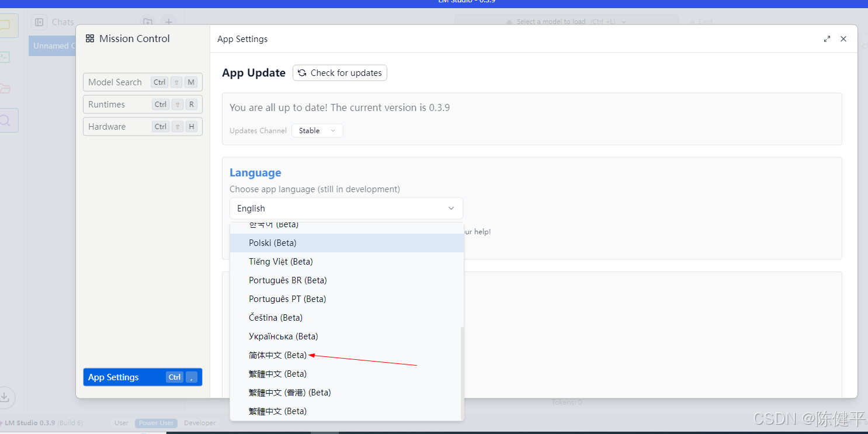This screenshot has height=434, width=868.
Task: Click the LM Studio 0.3.9 version label
Action: 29,423
